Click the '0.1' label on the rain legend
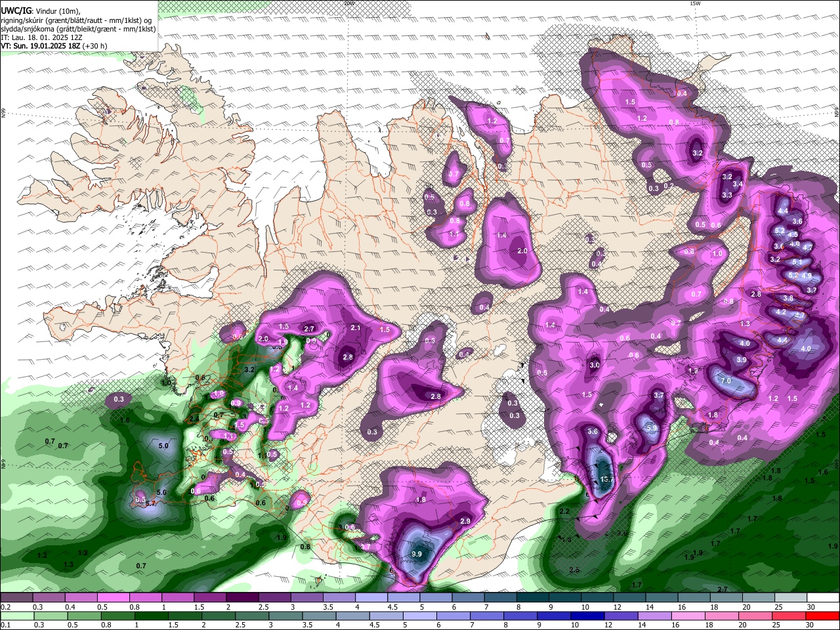This screenshot has height=630, width=840. [5, 625]
